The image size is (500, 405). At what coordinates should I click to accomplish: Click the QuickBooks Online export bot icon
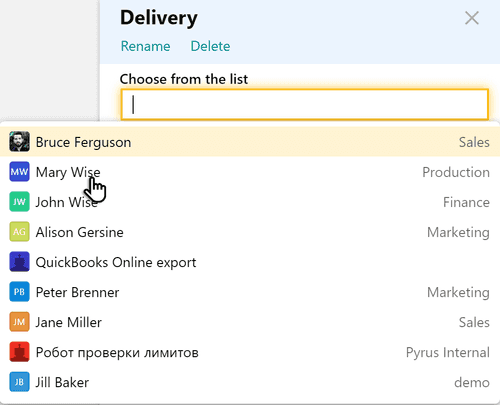tap(19, 262)
